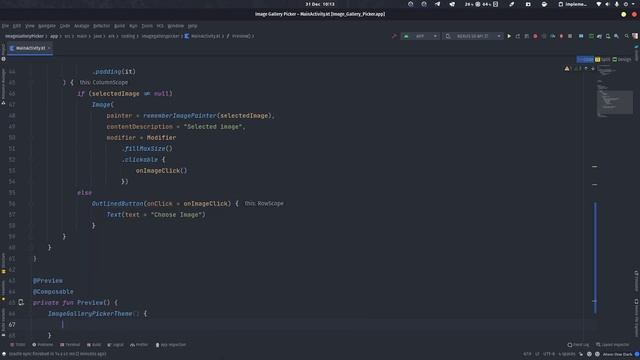
Task: Open the device selector dropdown
Action: pos(473,36)
